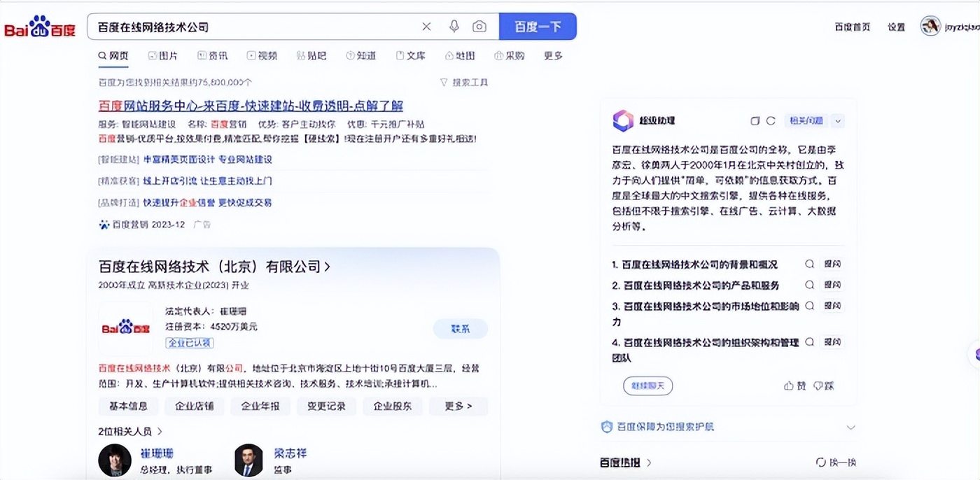The width and height of the screenshot is (980, 480).
Task: Click the 联系 button
Action: (460, 329)
